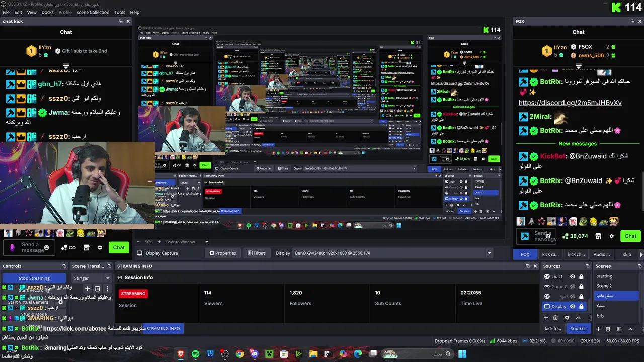644x362 pixels.
Task: Toggle visibility of the Arabic-named source
Action: click(572, 296)
